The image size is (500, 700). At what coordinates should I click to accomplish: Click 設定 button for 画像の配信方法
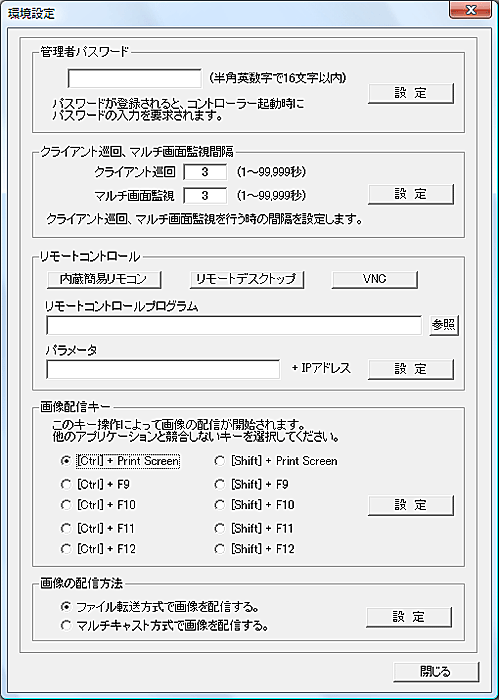tap(409, 617)
